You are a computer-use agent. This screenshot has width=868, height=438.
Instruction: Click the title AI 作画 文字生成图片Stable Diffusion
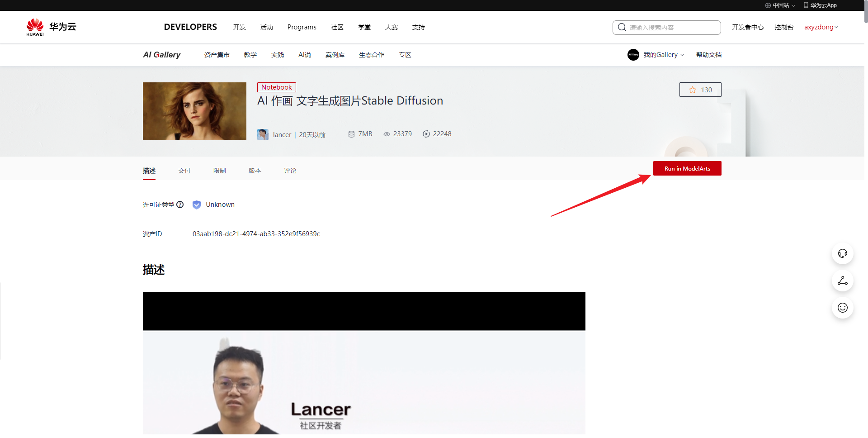(350, 100)
